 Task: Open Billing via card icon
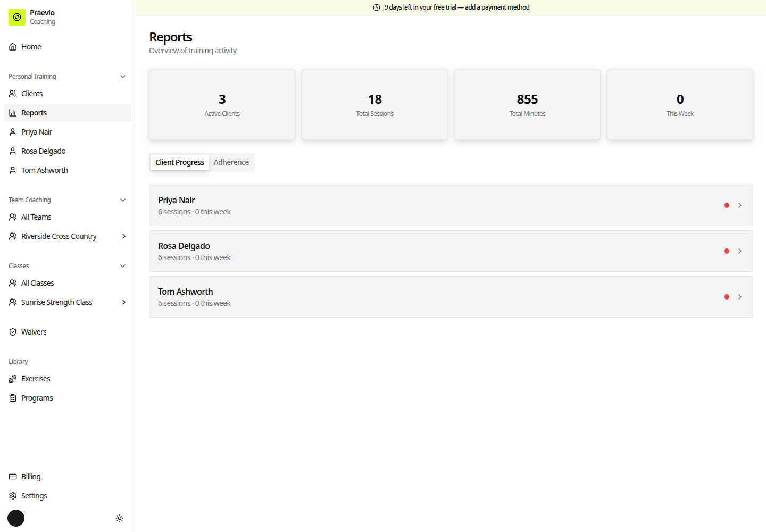tap(13, 477)
